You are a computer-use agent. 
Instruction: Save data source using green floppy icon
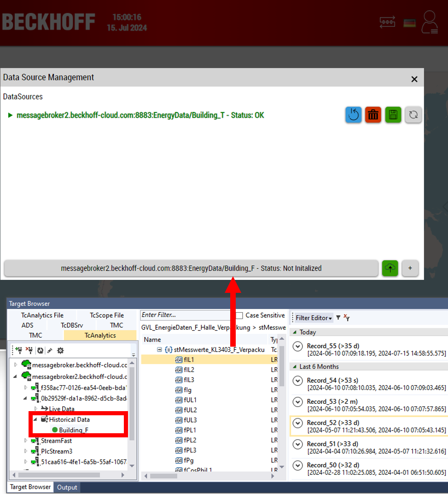[x=393, y=115]
